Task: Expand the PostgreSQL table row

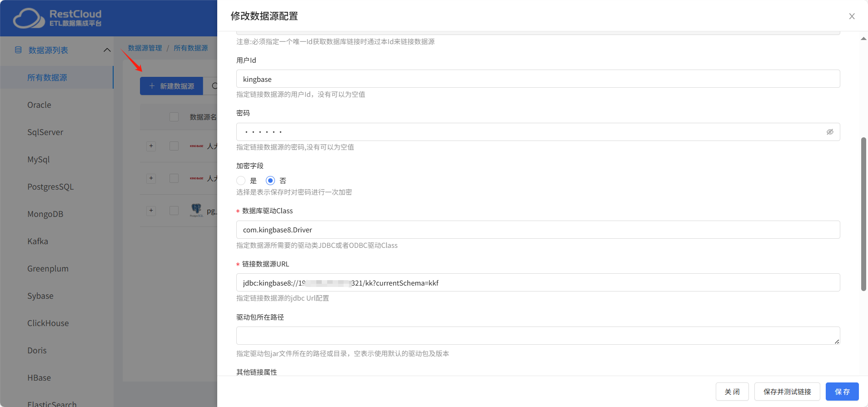Action: click(151, 211)
